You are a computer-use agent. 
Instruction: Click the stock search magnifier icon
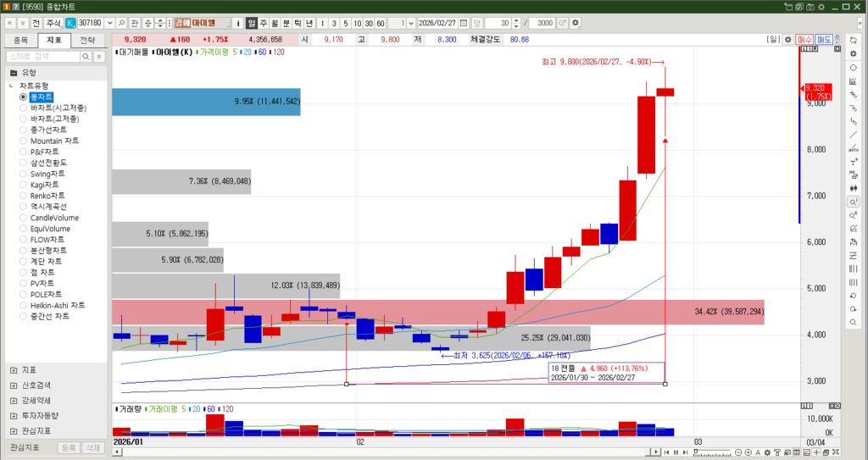click(122, 22)
